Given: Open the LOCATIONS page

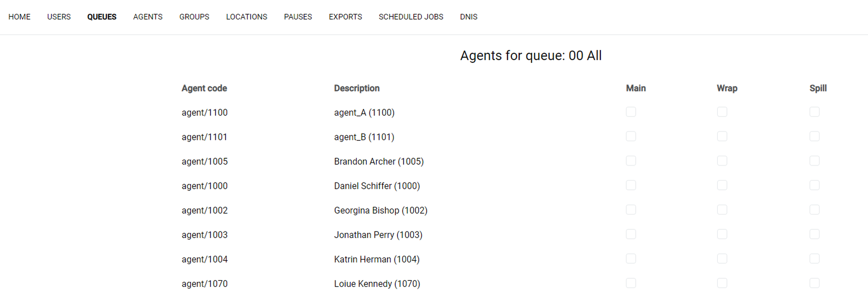Looking at the screenshot, I should [x=247, y=17].
